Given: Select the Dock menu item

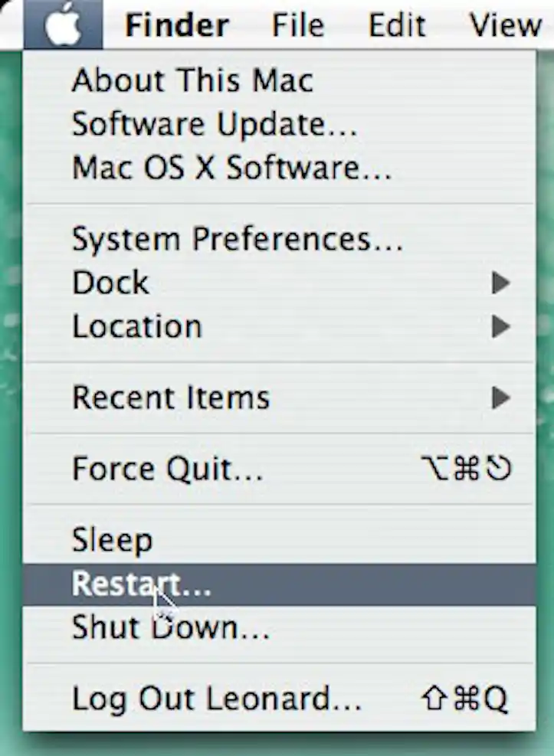Looking at the screenshot, I should (279, 283).
